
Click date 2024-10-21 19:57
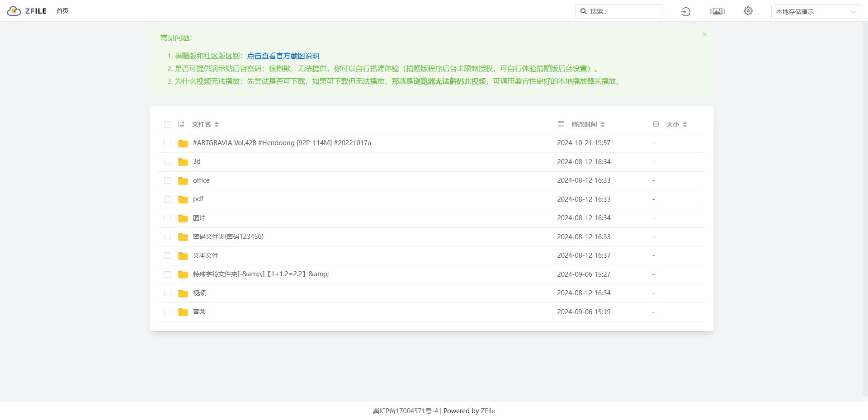pyautogui.click(x=584, y=143)
